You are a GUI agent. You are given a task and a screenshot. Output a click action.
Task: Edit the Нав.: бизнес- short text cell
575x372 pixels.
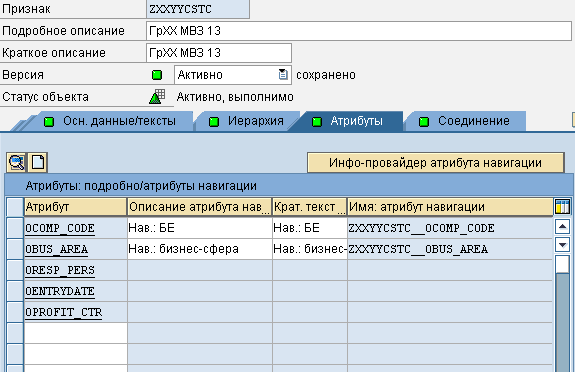tap(310, 249)
